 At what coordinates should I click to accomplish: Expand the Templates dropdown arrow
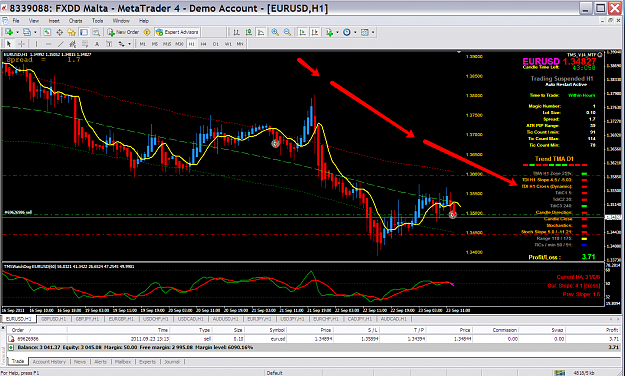pos(373,32)
